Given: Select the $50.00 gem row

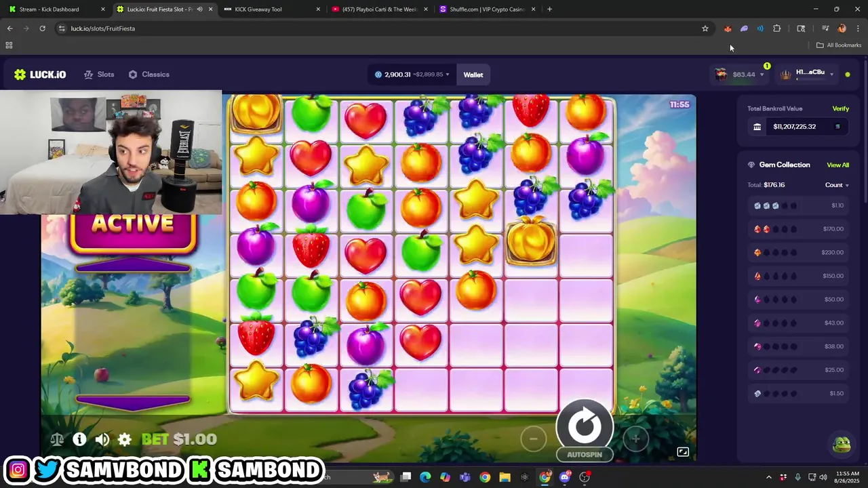Looking at the screenshot, I should pyautogui.click(x=798, y=300).
